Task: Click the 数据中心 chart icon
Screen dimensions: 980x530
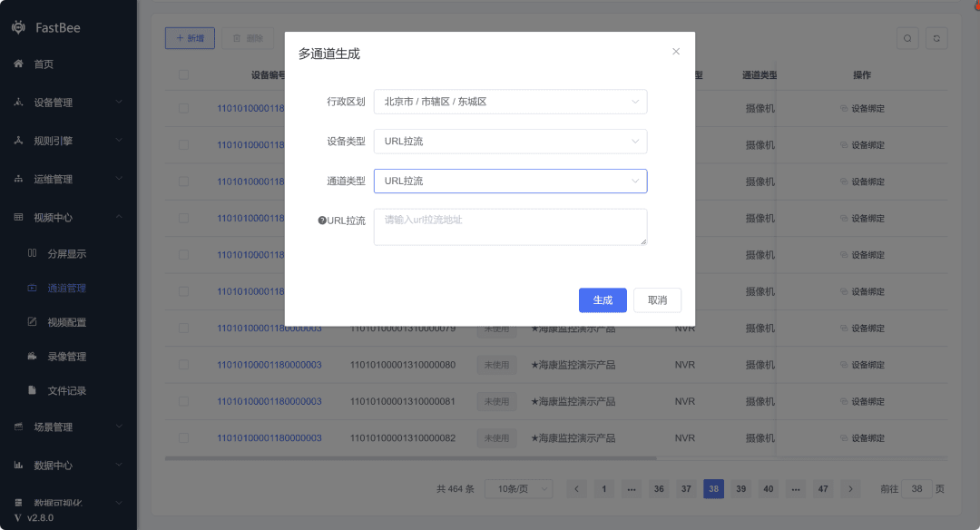Action: (x=19, y=465)
